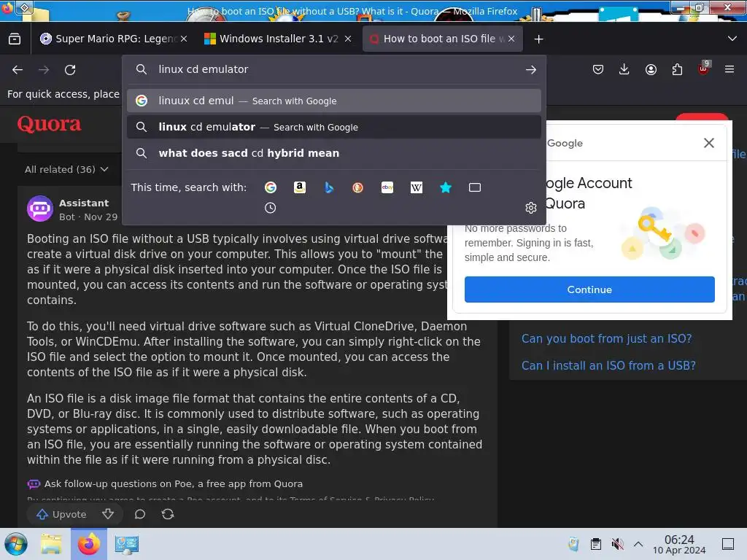Image resolution: width=747 pixels, height=560 pixels.
Task: Click the uBlock Origin extension icon
Action: (x=704, y=69)
